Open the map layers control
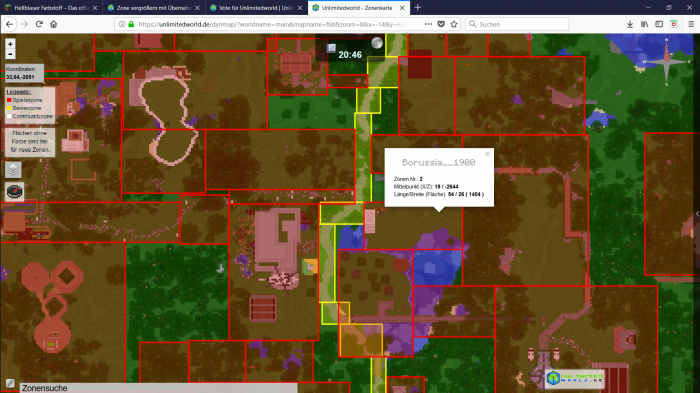 click(x=13, y=170)
